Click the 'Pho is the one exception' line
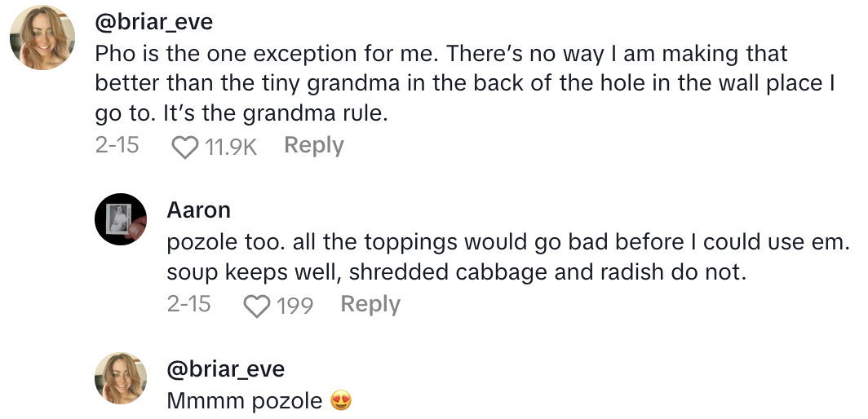Viewport: 868px width, 419px height. click(x=441, y=55)
